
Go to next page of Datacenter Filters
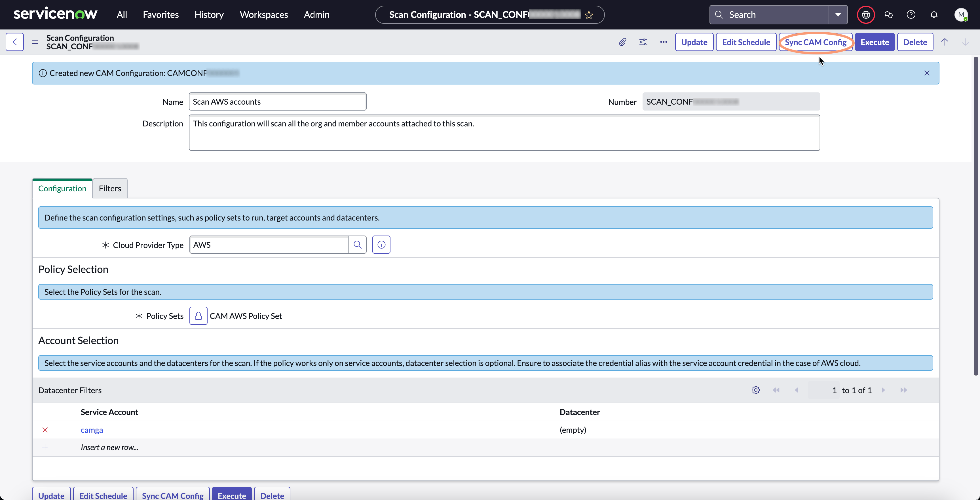click(883, 390)
